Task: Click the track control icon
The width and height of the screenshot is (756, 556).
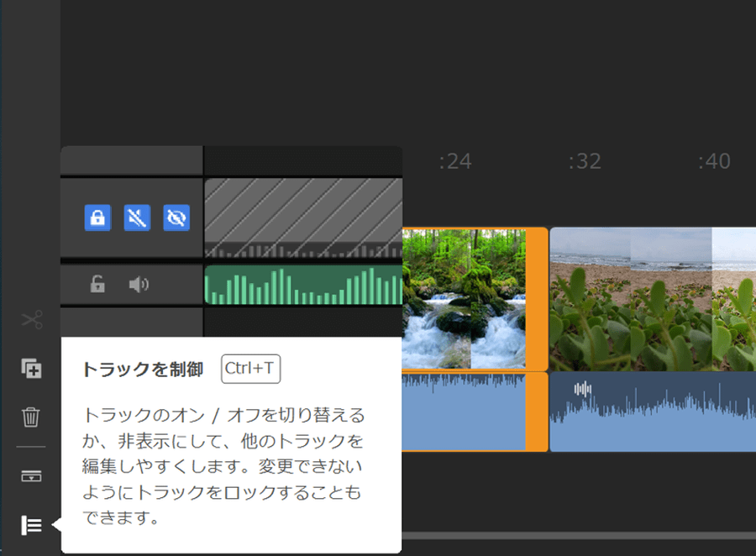Action: pos(31,525)
